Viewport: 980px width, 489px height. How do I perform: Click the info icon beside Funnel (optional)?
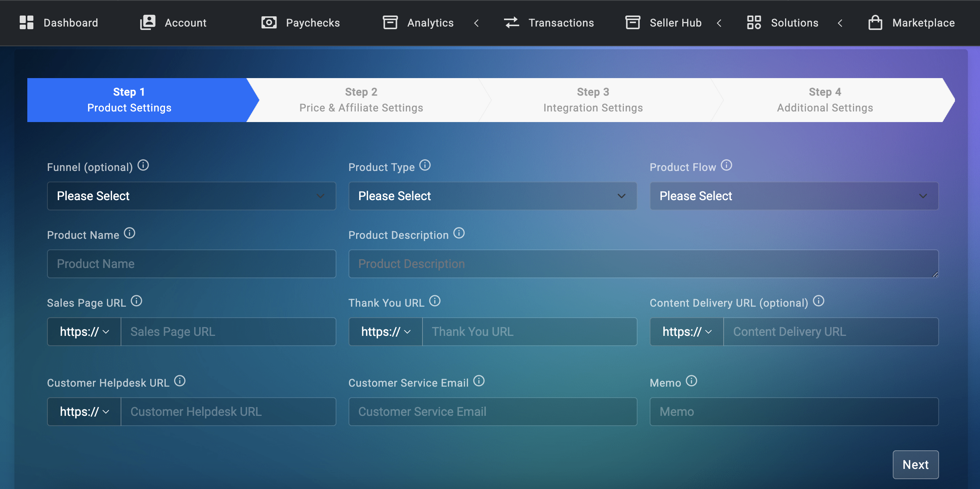(x=143, y=165)
